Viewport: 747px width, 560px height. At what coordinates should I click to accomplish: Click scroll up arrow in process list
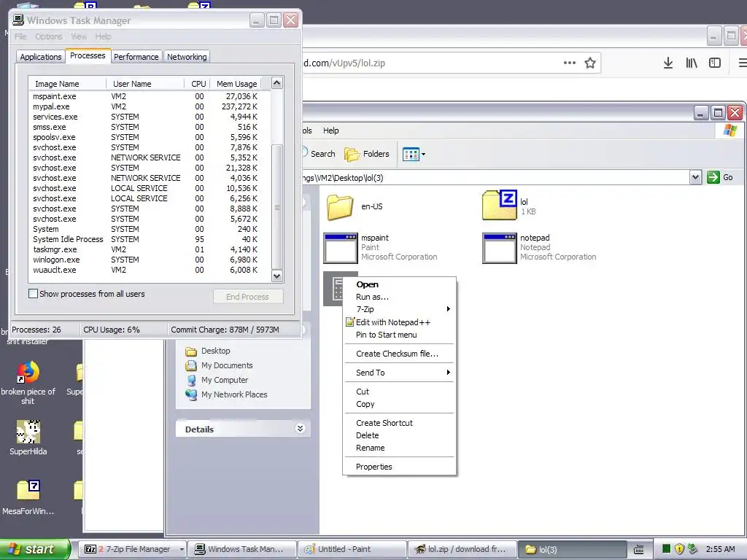[276, 83]
